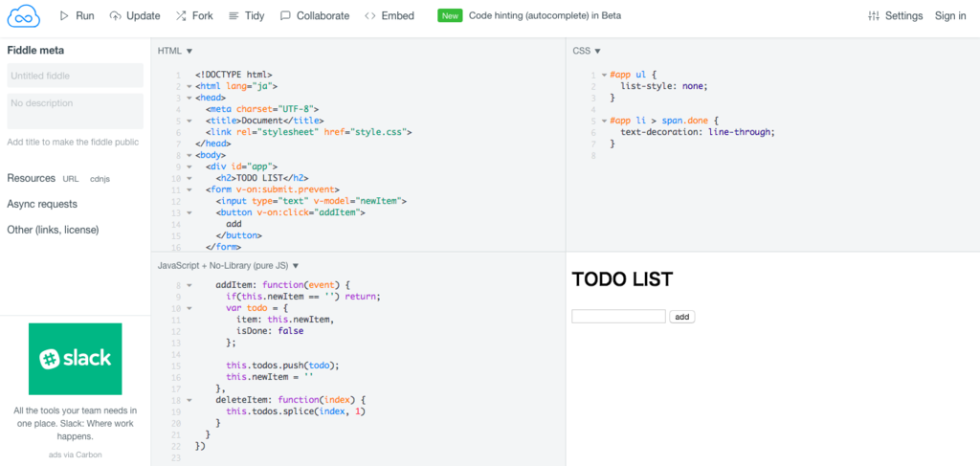
Task: Click the TODO LIST heading in result
Action: pyautogui.click(x=622, y=279)
